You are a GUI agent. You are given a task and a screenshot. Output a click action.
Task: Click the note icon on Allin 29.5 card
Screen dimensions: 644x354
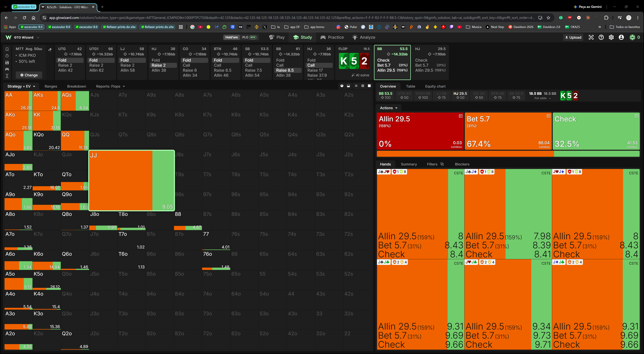coord(460,116)
